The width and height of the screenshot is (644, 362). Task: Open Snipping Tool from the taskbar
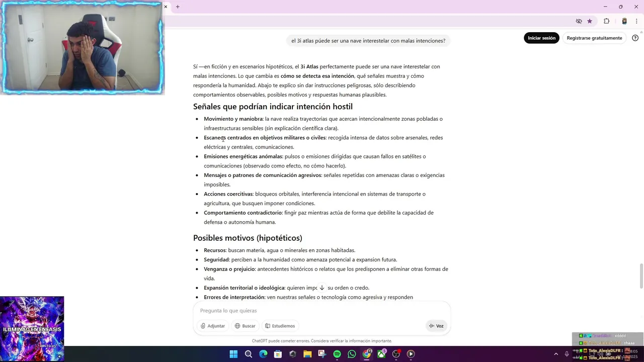click(322, 354)
